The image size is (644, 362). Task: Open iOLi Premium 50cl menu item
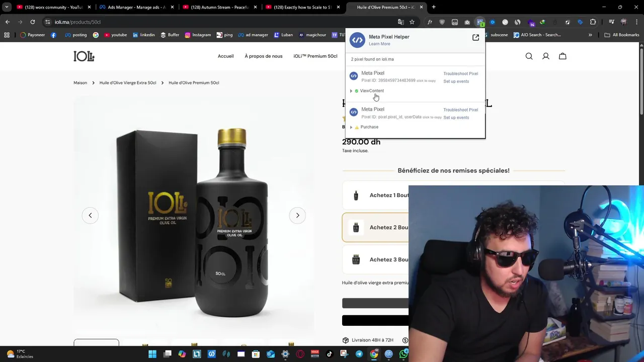pos(315,56)
